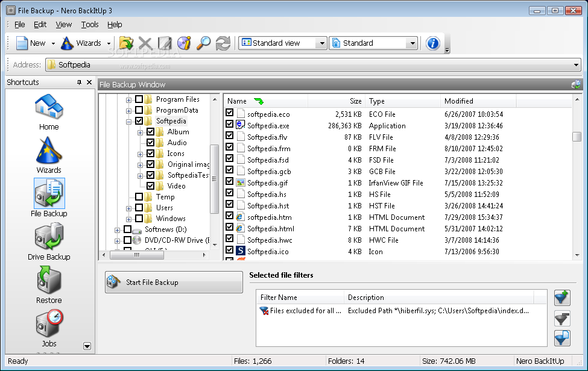
Task: Click the edit notepad toolbar icon
Action: click(165, 43)
